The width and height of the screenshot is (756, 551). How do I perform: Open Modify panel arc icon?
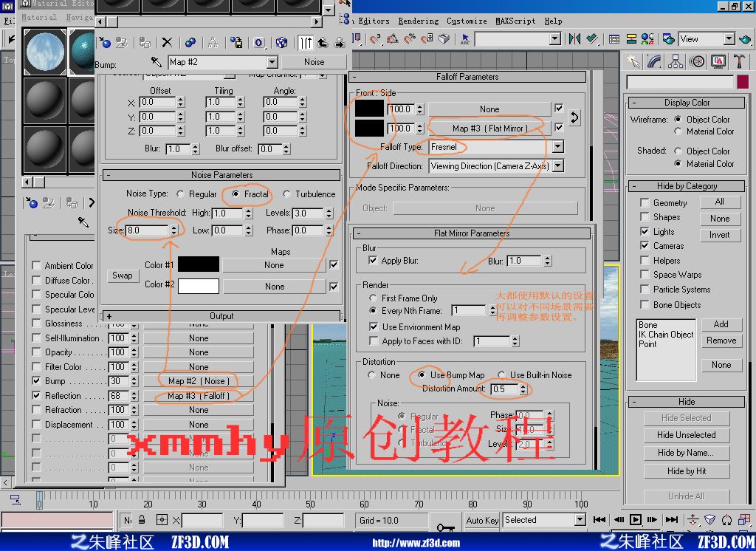[654, 61]
